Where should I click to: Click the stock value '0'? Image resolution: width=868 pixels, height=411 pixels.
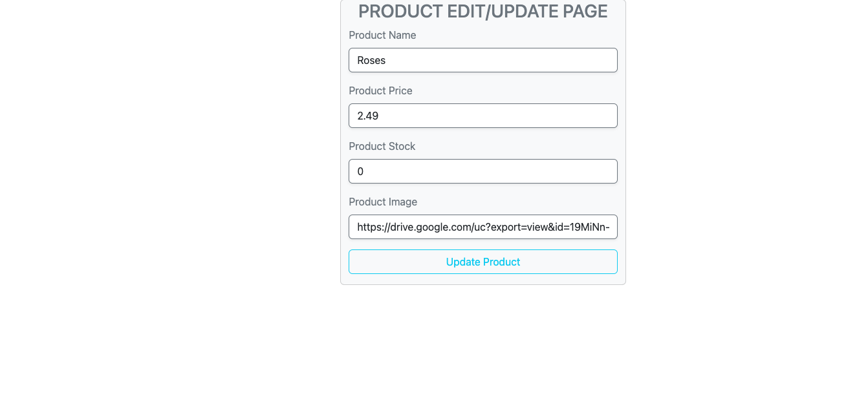tap(360, 171)
